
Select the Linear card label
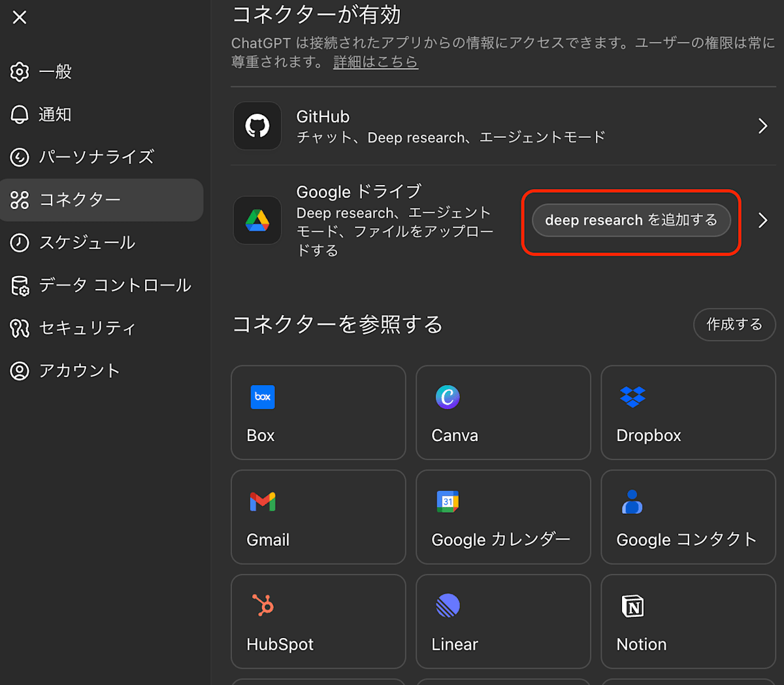pyautogui.click(x=455, y=644)
